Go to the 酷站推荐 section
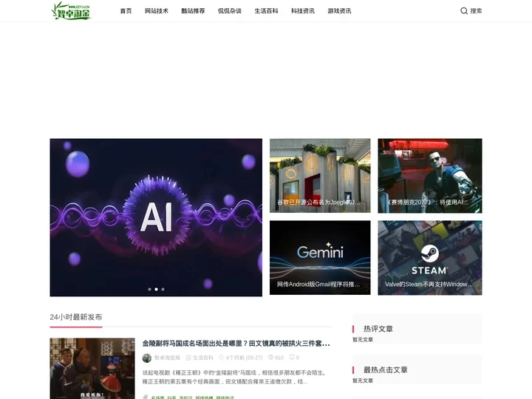This screenshot has width=532, height=399. click(193, 11)
